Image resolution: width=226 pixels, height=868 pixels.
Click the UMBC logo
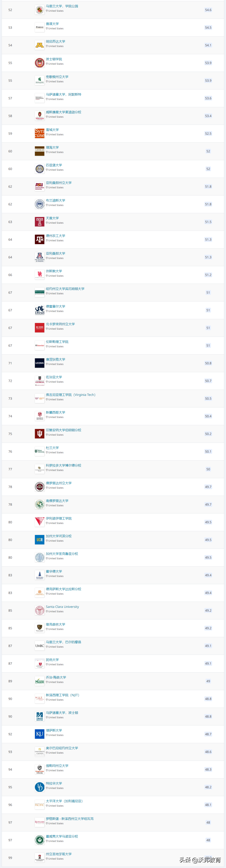39,646
